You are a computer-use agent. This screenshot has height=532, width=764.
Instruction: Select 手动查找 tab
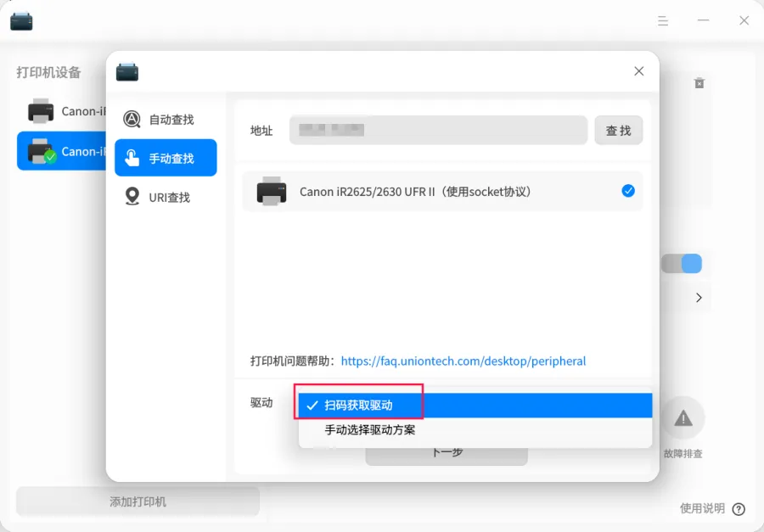coord(166,158)
